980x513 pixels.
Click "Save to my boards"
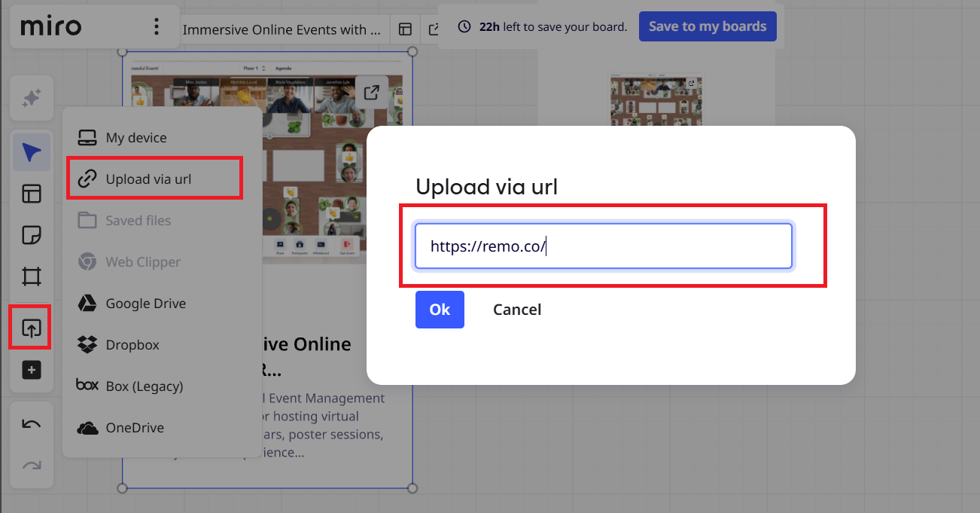point(707,26)
